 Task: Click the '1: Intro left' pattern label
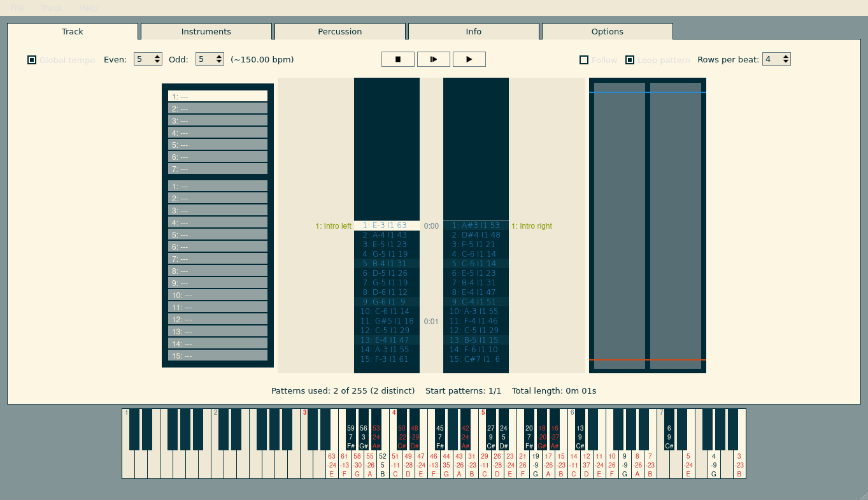334,226
